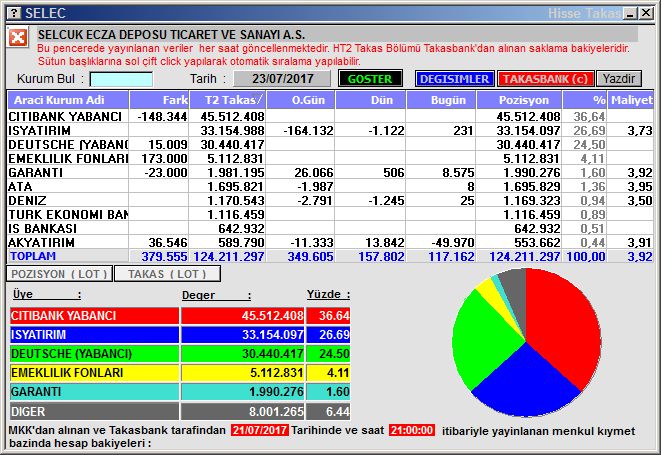Screen dimensions: 661x455
Task: Focus the Kurum Bul search field
Action: (121, 79)
